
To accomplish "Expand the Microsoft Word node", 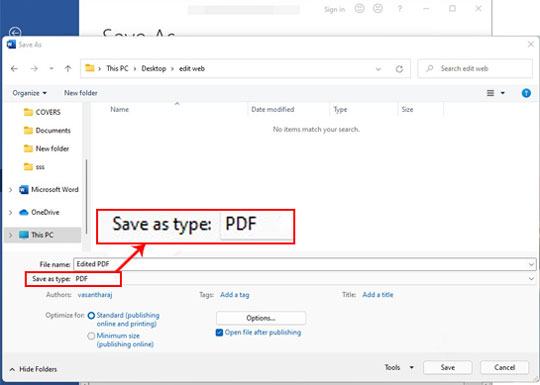I will [x=11, y=190].
